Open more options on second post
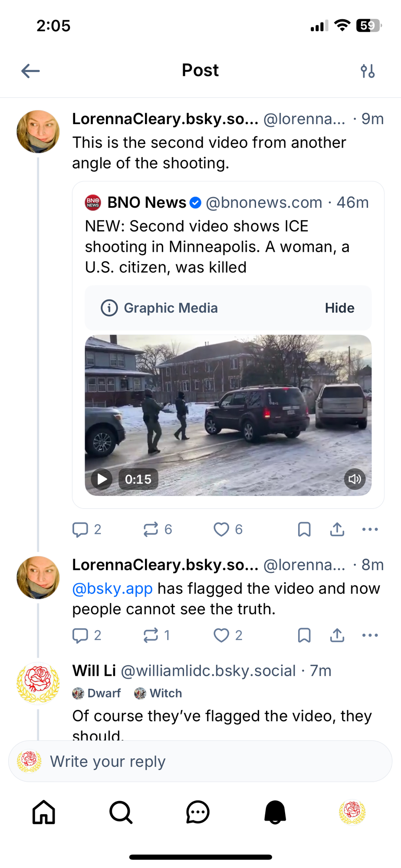This screenshot has width=401, height=868. coord(370,635)
